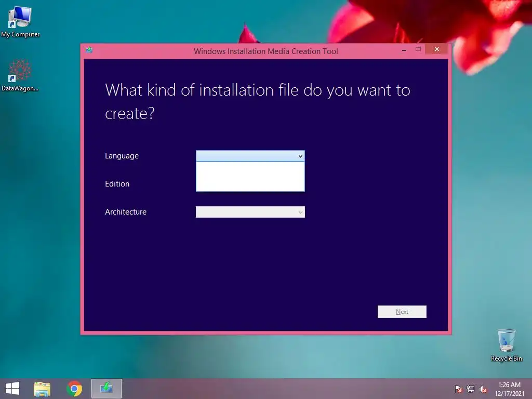This screenshot has height=399, width=532.
Task: Click the Windows Start button
Action: [12, 389]
